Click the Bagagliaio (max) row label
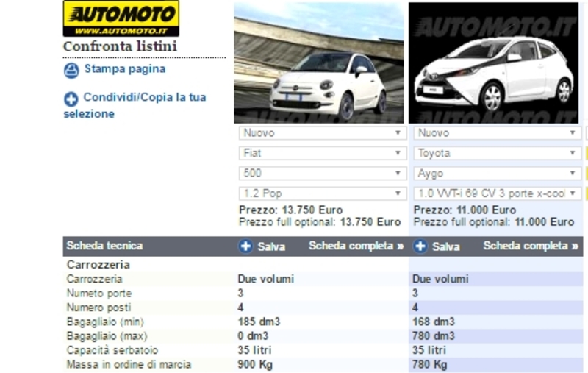 pyautogui.click(x=107, y=336)
